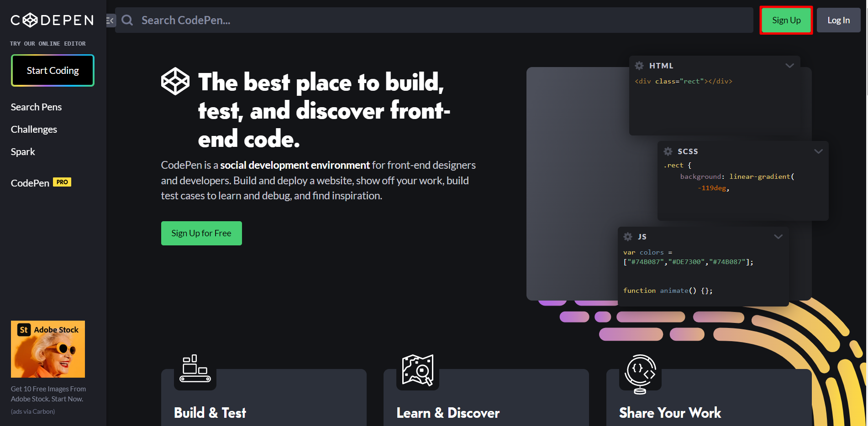Image resolution: width=868 pixels, height=426 pixels.
Task: Expand the HTML panel chevron
Action: (789, 66)
